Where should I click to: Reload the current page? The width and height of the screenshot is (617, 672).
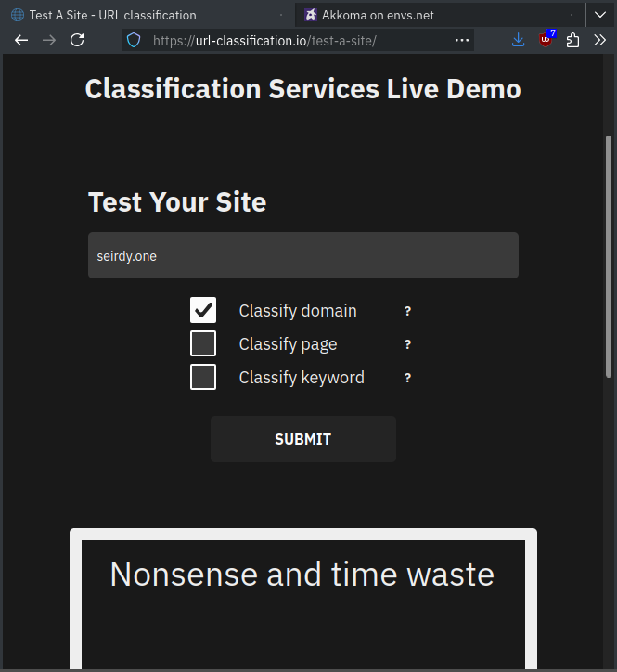click(77, 41)
